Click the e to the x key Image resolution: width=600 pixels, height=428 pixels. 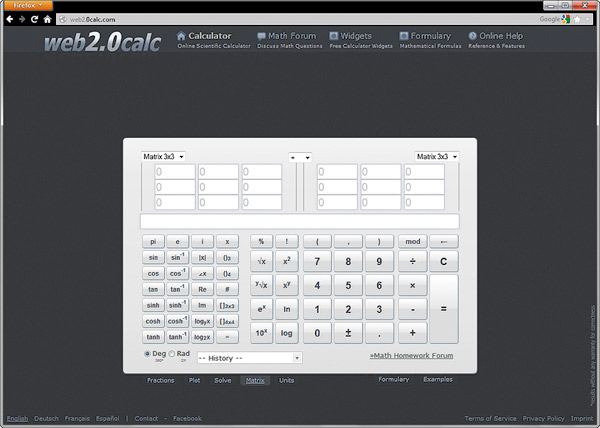click(x=262, y=309)
